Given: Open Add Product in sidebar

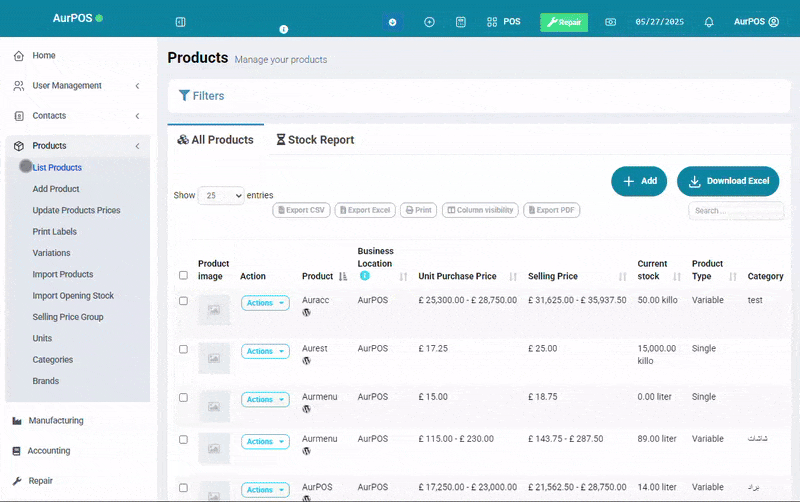Looking at the screenshot, I should (x=56, y=189).
